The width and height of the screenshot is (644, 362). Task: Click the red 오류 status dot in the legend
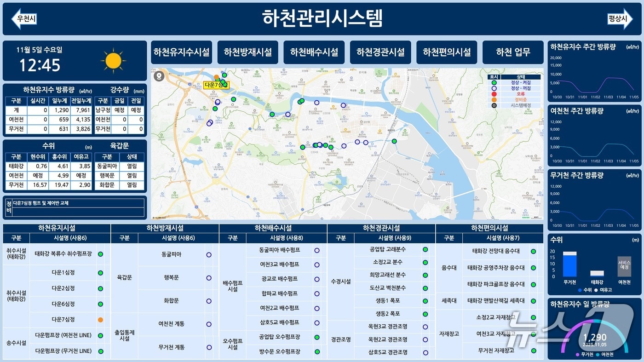point(494,94)
